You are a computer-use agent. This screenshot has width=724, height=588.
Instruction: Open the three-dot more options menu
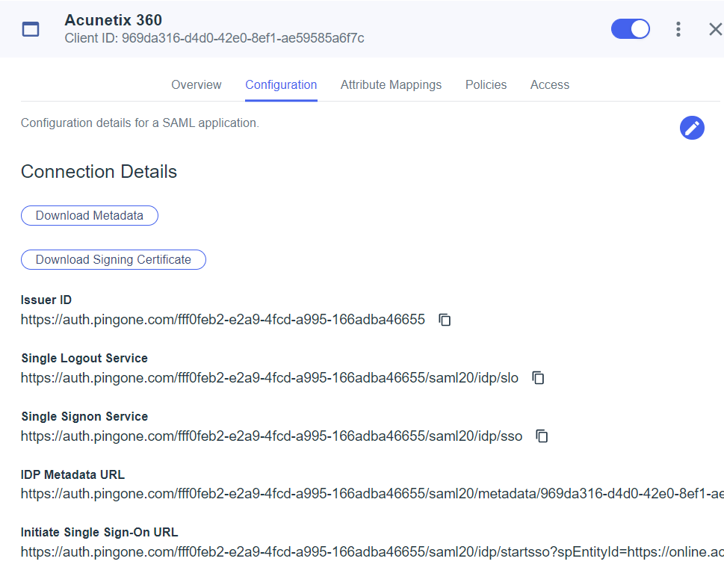tap(678, 29)
